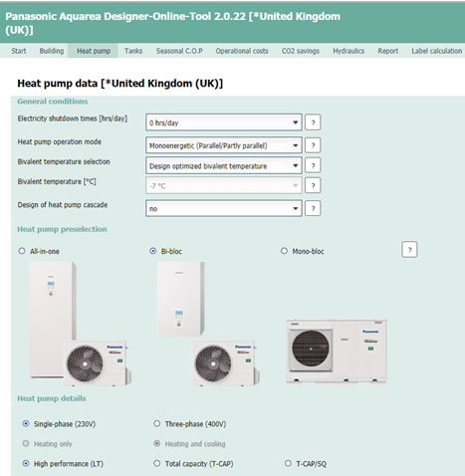
Task: Open the Electricity shutdown times dropdown
Action: (224, 122)
